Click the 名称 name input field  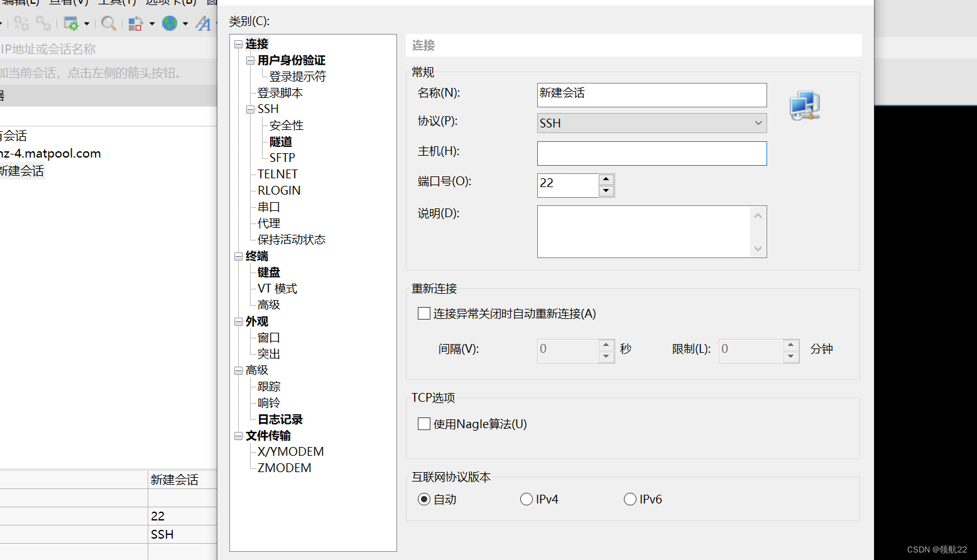point(652,95)
